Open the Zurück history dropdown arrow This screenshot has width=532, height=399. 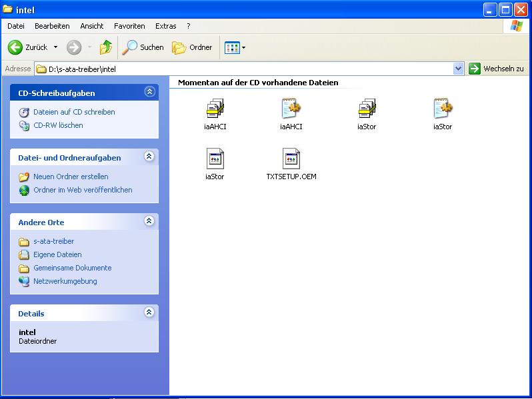(x=55, y=47)
